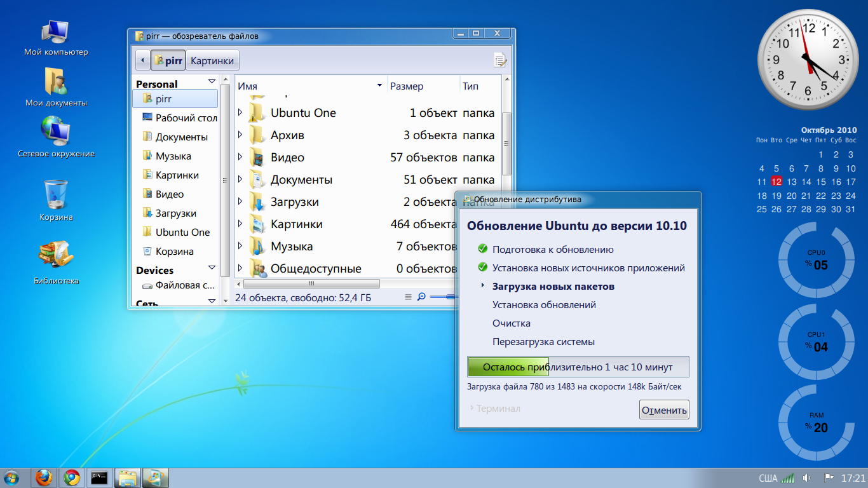
Task: Collapse the Personal sidebar section
Action: click(212, 82)
